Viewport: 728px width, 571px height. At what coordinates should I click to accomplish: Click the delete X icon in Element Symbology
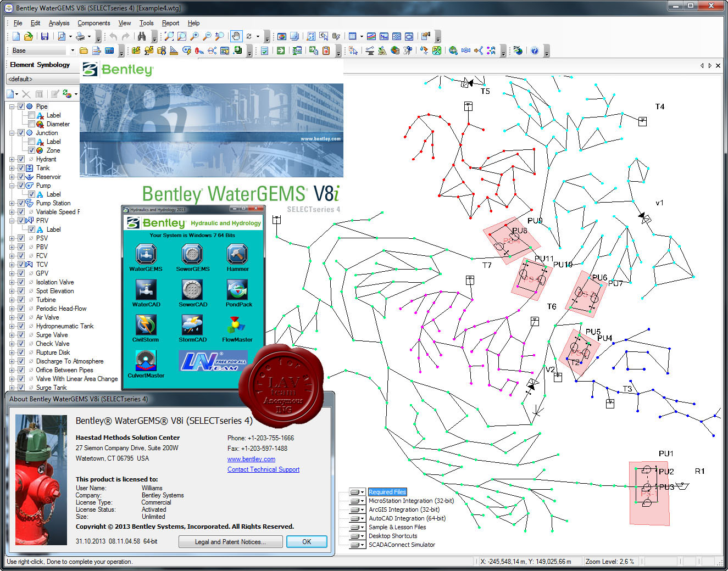(26, 94)
